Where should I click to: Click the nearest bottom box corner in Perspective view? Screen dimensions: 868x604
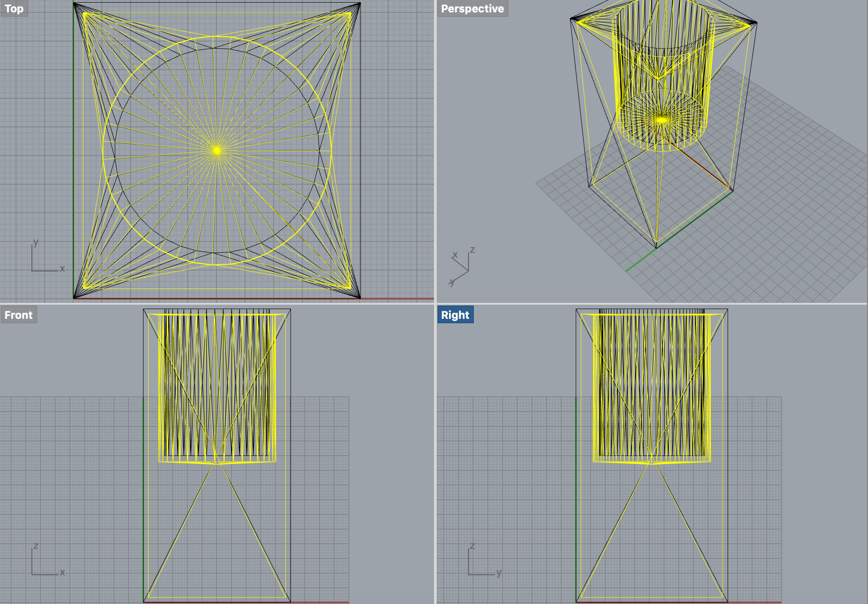point(656,248)
